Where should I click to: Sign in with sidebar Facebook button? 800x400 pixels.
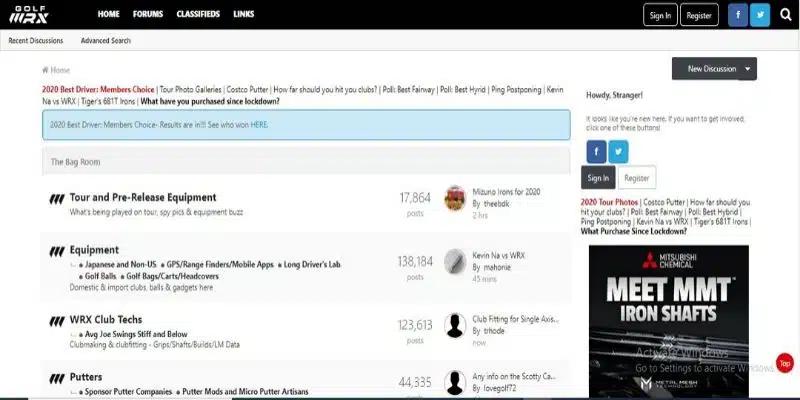(x=596, y=152)
